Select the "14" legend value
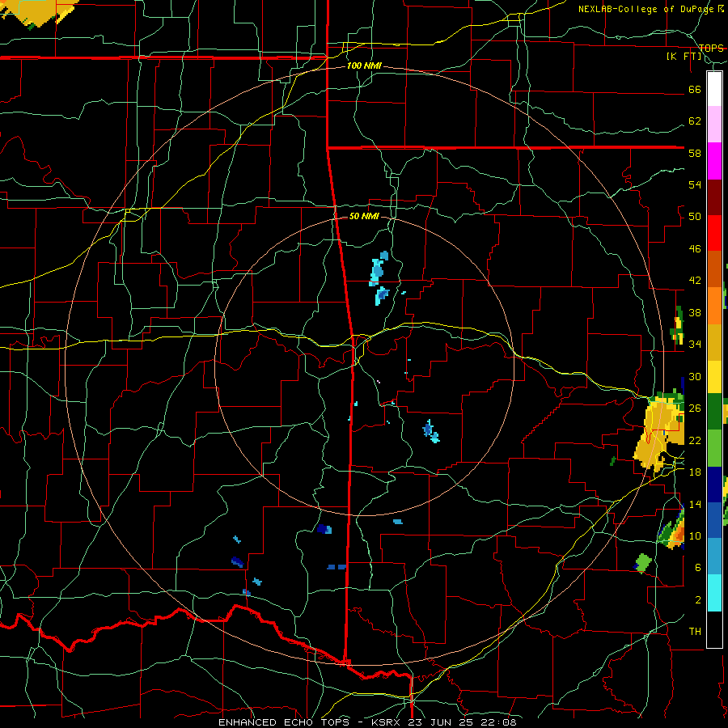728x728 pixels. (x=695, y=504)
